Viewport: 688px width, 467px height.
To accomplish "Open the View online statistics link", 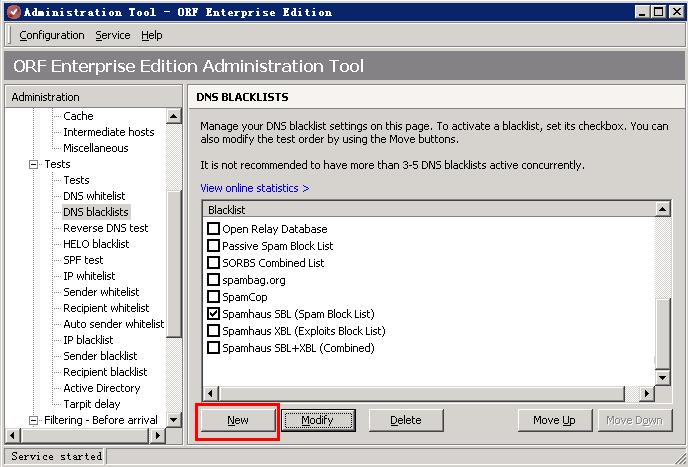I will tap(254, 188).
